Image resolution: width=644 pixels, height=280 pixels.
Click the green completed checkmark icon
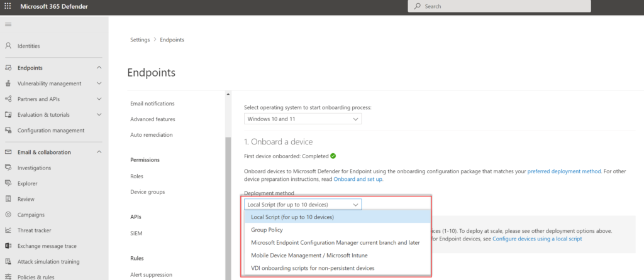point(333,156)
